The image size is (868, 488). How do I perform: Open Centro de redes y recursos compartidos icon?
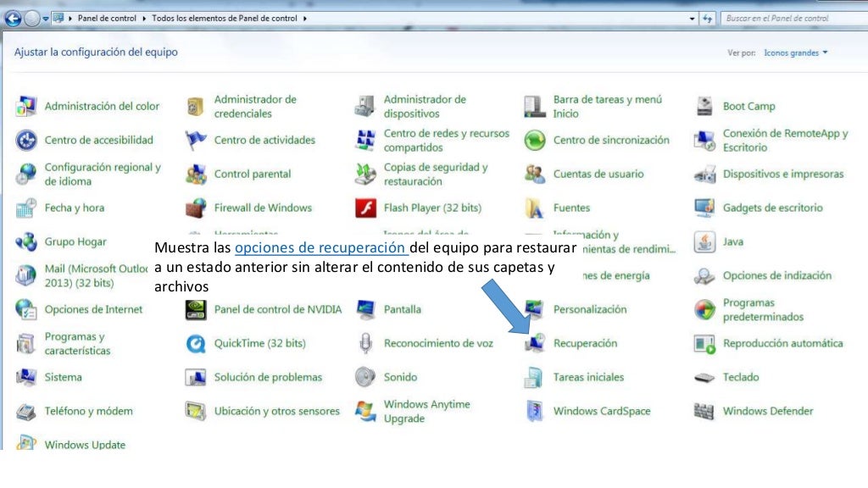click(x=364, y=141)
